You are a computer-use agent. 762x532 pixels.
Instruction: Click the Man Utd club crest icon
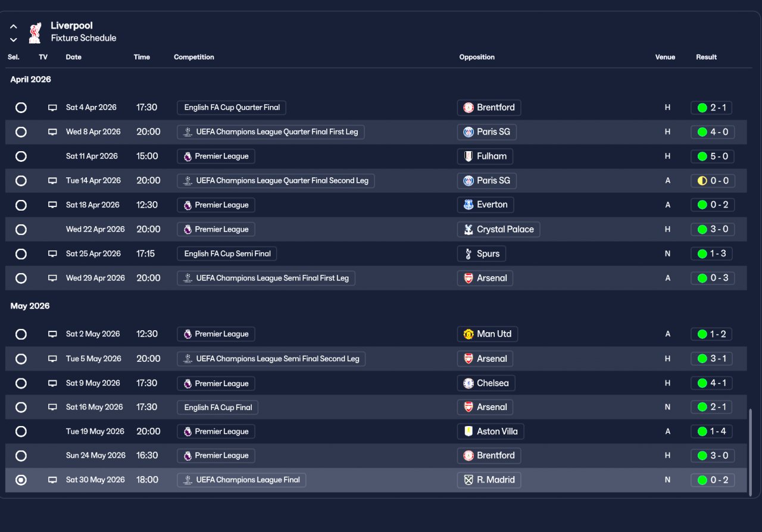pyautogui.click(x=469, y=334)
